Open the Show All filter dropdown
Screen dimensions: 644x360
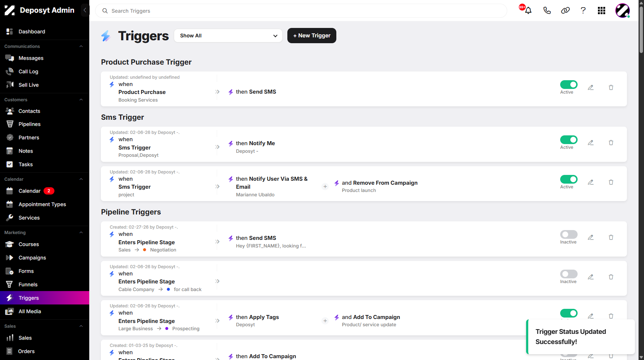tap(228, 36)
